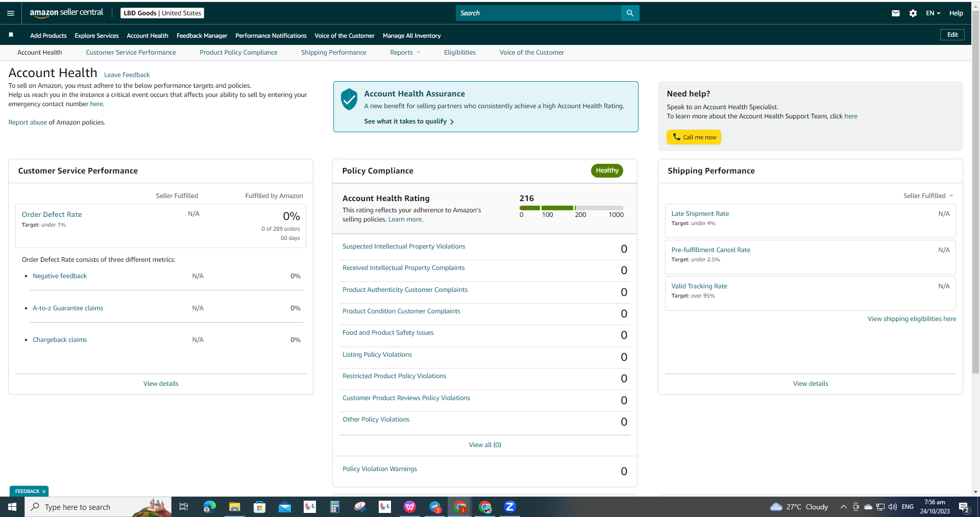The image size is (980, 517).
Task: Open the LBD Goods United States account switcher
Action: pos(162,13)
